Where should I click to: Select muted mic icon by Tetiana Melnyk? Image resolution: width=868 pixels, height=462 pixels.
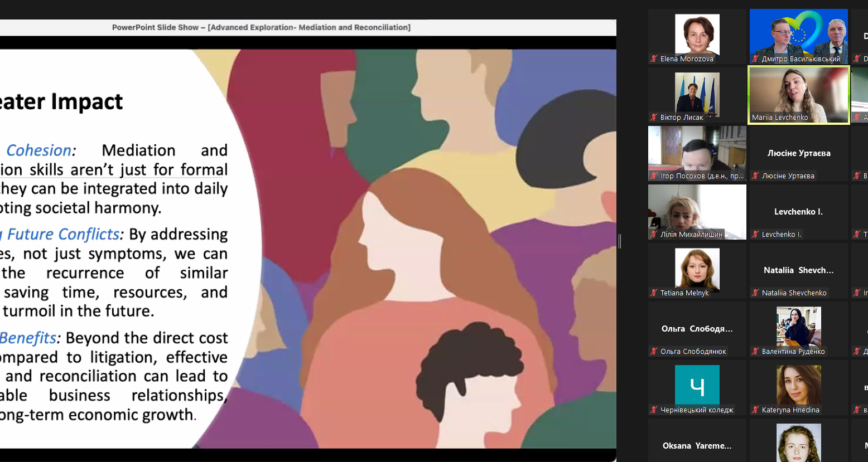click(654, 293)
